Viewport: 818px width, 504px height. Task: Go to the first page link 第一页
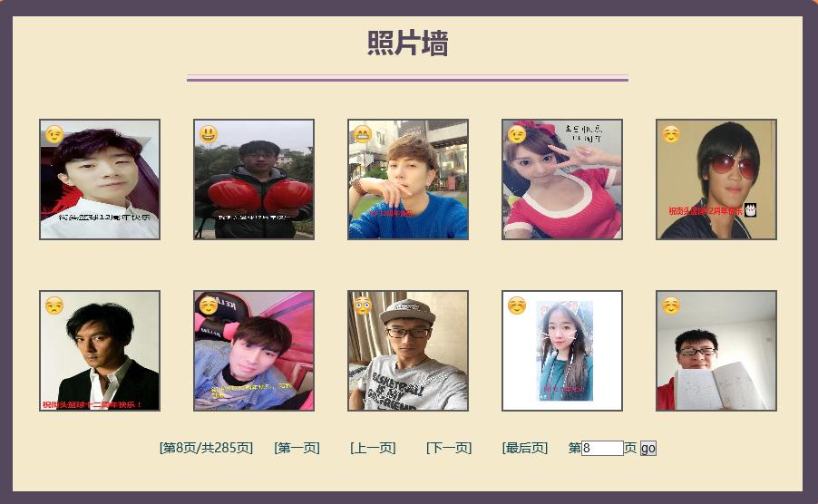[x=297, y=448]
